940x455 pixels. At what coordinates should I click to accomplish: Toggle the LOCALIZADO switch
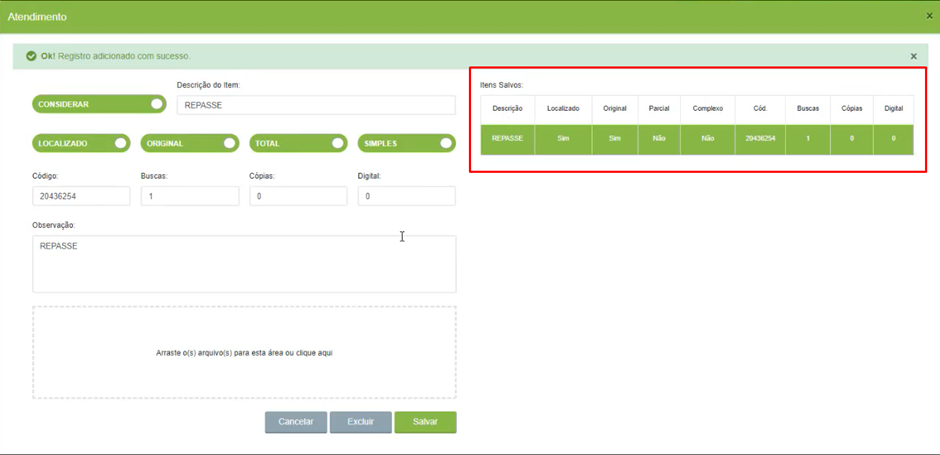81,143
